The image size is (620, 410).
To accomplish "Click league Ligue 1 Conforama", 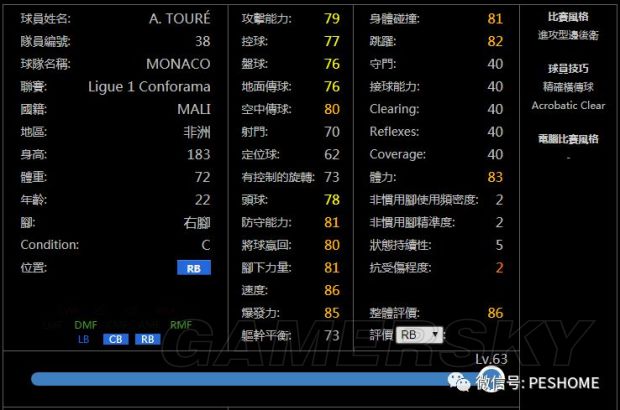I will point(149,87).
